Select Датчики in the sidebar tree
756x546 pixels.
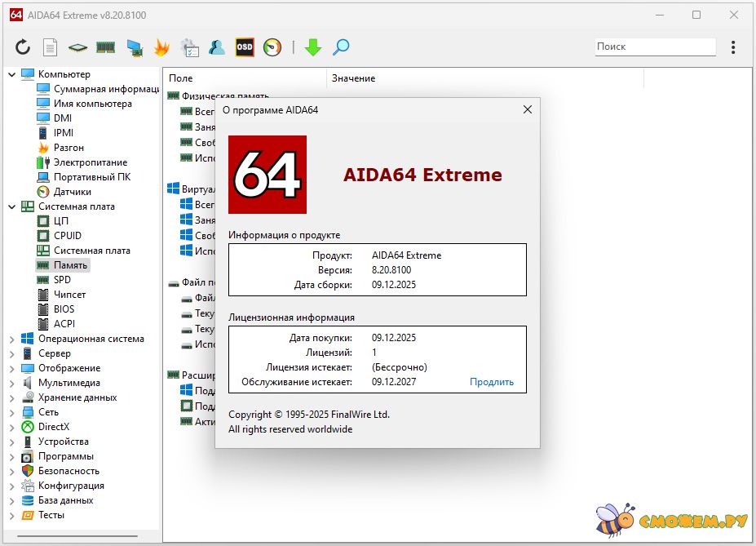tap(72, 192)
